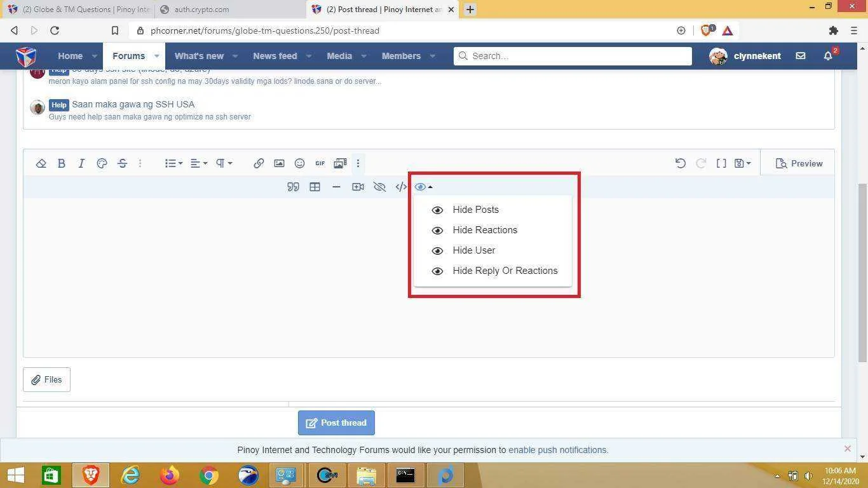This screenshot has height=488, width=868.
Task: Click into the message editor area
Action: [x=429, y=277]
